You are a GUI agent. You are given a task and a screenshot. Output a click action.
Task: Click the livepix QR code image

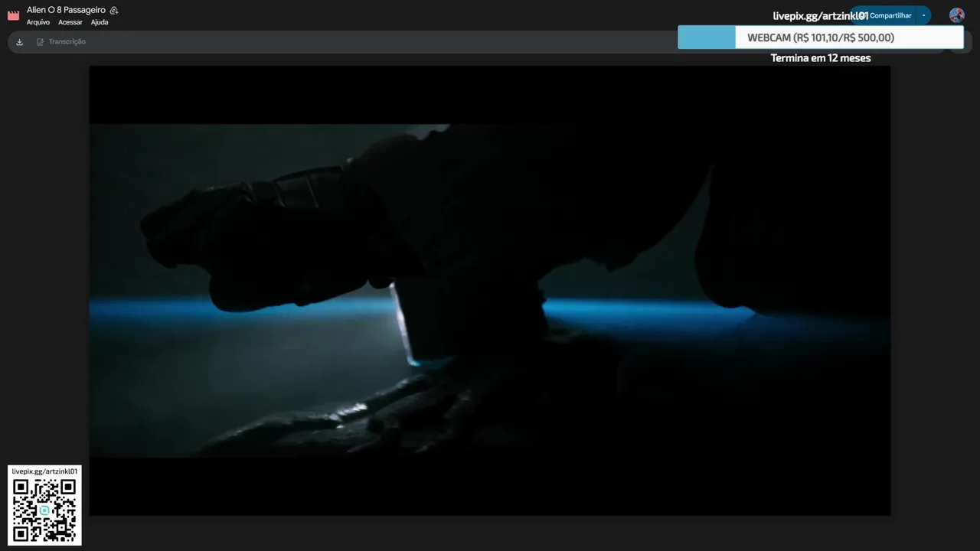tap(44, 510)
